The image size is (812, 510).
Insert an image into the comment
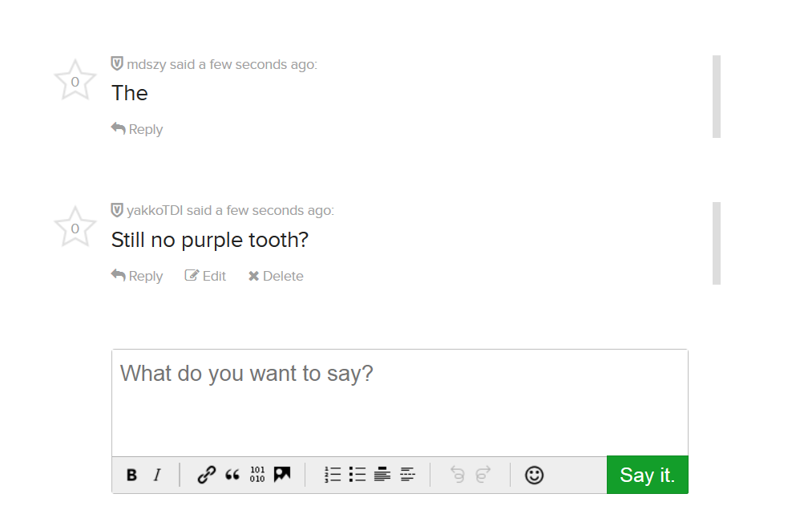pos(281,474)
